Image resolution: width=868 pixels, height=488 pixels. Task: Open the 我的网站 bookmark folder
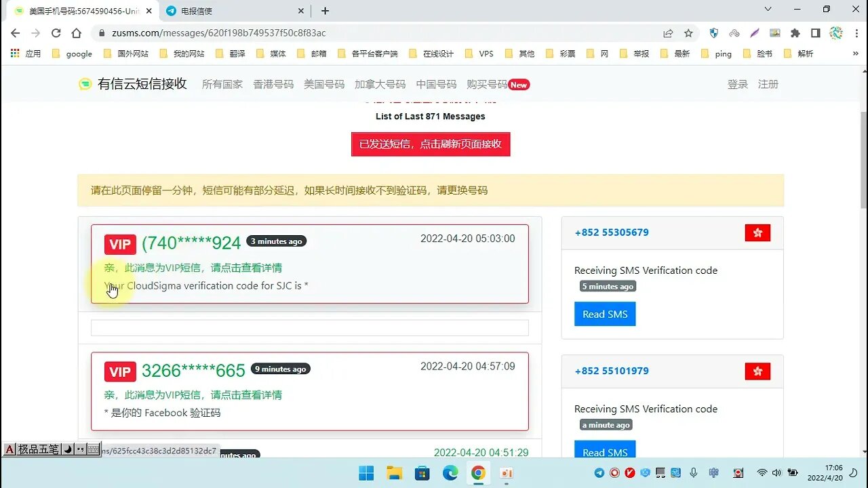(x=182, y=54)
